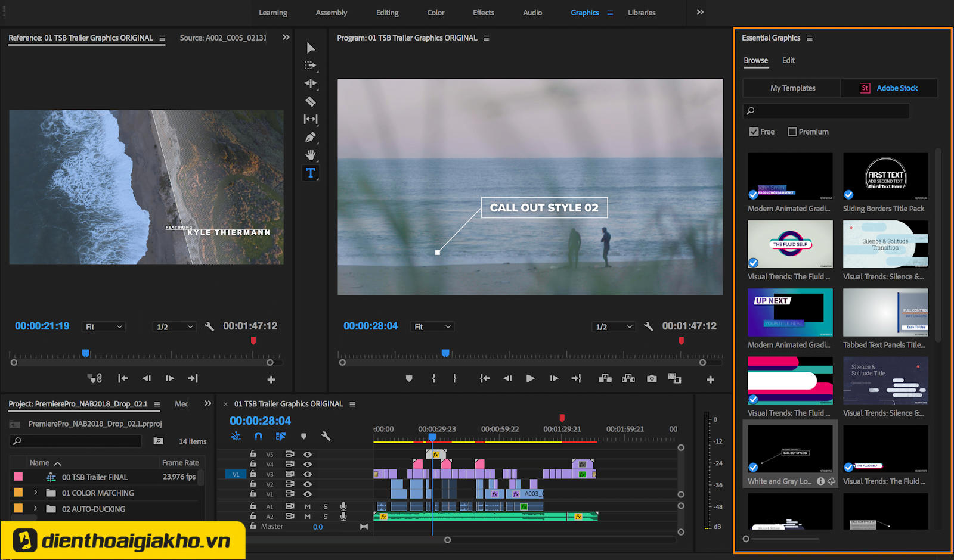This screenshot has height=560, width=954.
Task: Adjust Essential Graphics thumbnail size slider
Action: coord(746,539)
